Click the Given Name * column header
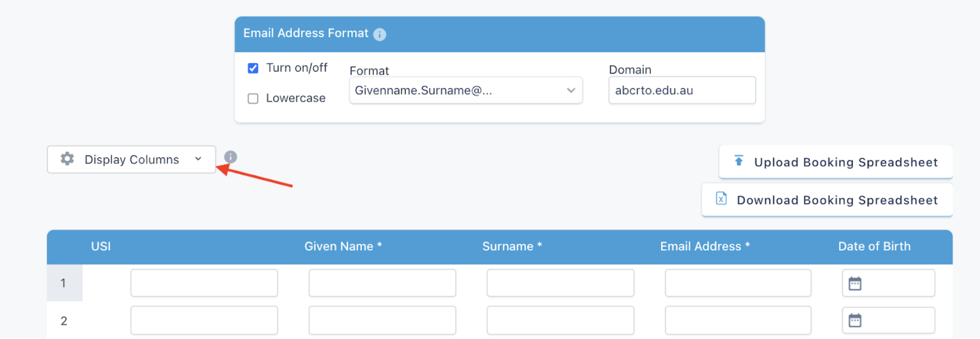This screenshot has width=980, height=339. 343,246
